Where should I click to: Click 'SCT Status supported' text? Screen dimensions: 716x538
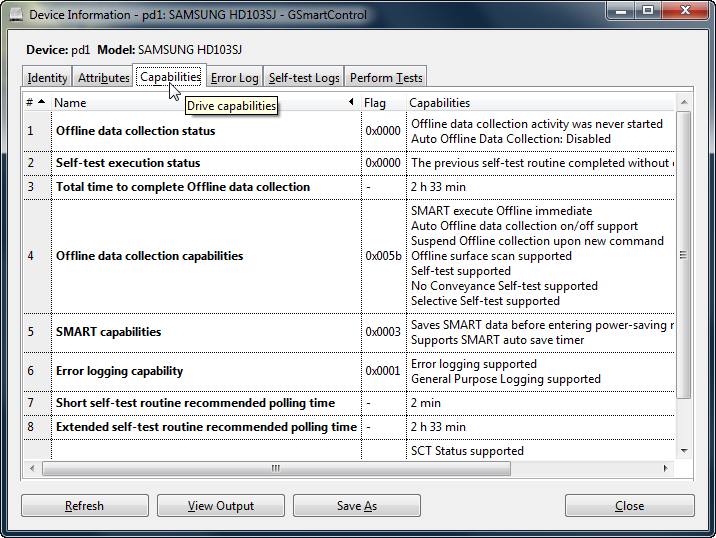[467, 451]
